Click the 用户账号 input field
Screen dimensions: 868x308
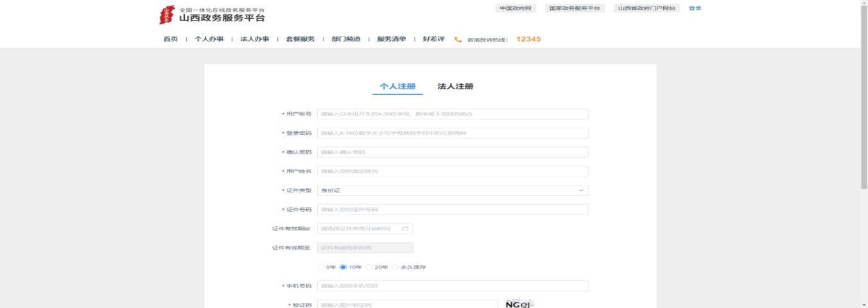pyautogui.click(x=453, y=114)
